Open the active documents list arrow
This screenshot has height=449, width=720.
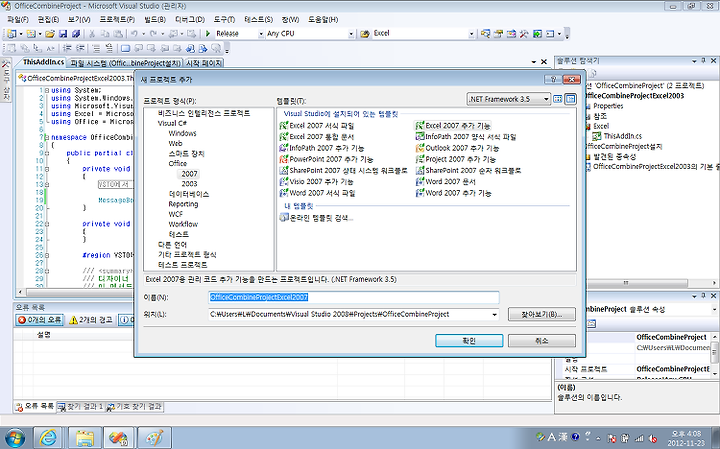(x=534, y=62)
